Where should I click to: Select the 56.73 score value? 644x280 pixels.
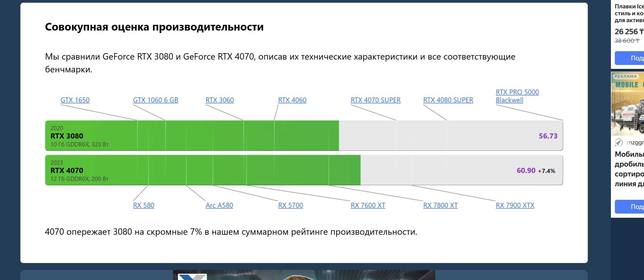(x=548, y=136)
